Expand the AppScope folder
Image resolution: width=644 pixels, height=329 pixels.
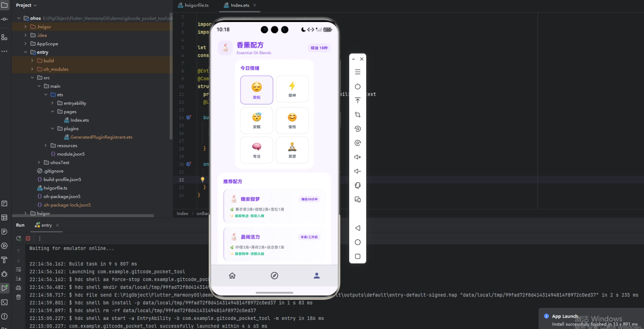point(26,44)
